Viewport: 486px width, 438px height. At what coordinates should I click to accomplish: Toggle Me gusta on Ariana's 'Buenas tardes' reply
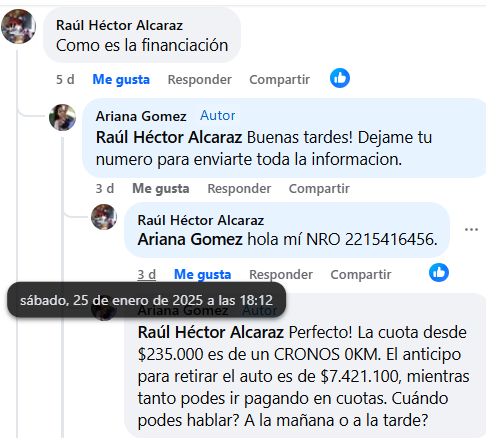point(161,189)
